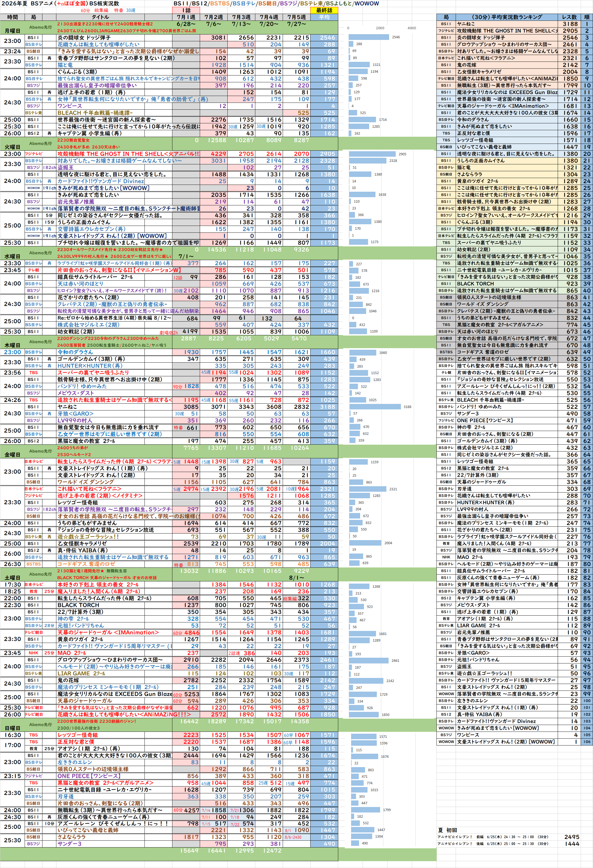593x868 pixels.
Task: Click the 順 header in ranking table
Action: 587,17
